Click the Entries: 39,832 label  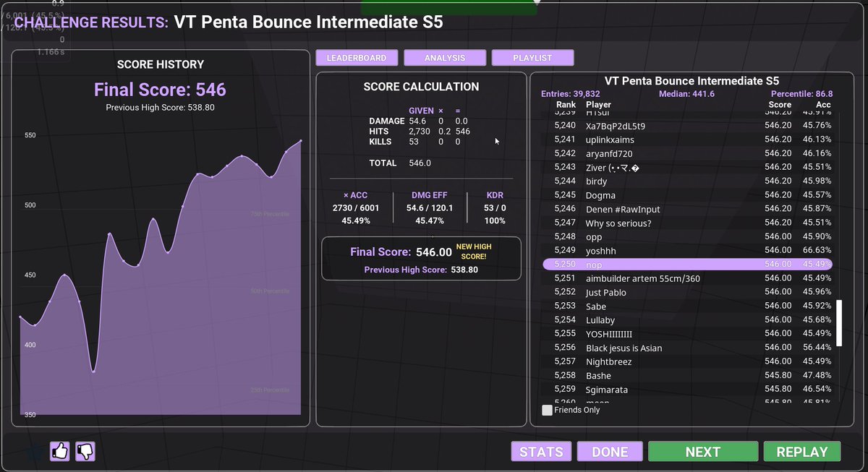[x=571, y=94]
